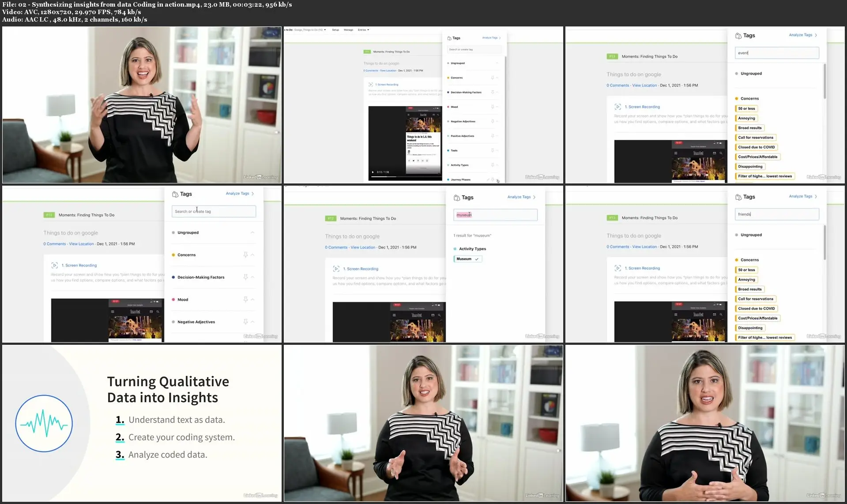
Task: Open hamburger menu in 'event' frame's embedded video
Action: coord(676,153)
